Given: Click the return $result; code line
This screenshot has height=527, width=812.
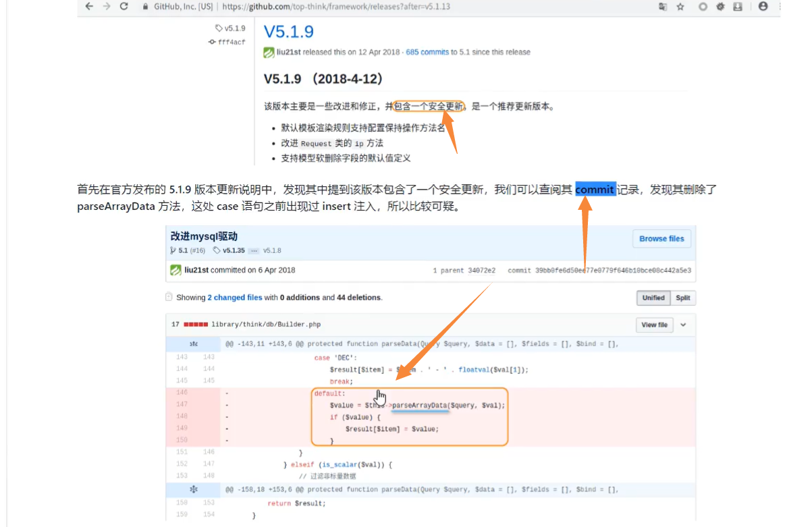Looking at the screenshot, I should pyautogui.click(x=296, y=503).
